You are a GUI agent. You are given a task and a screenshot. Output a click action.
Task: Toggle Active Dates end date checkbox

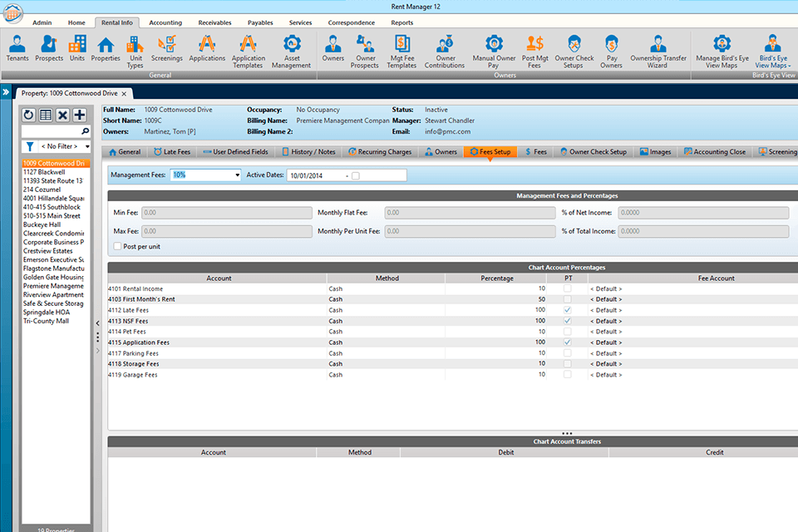(356, 175)
